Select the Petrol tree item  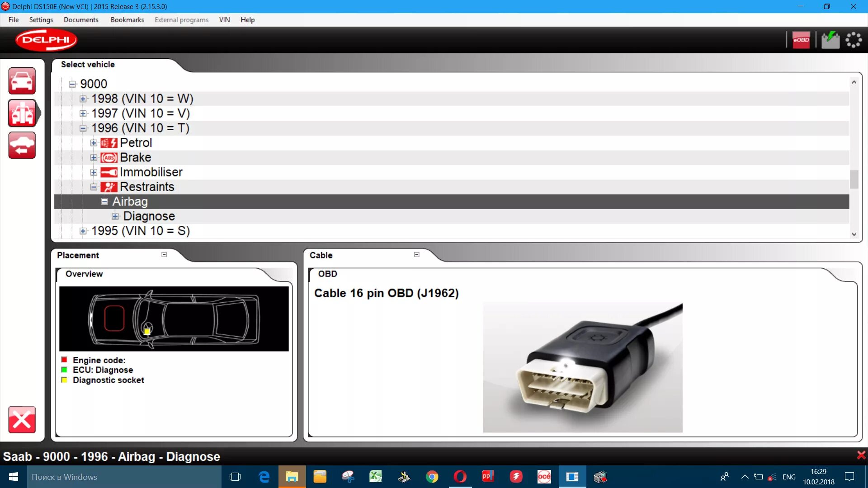(136, 143)
